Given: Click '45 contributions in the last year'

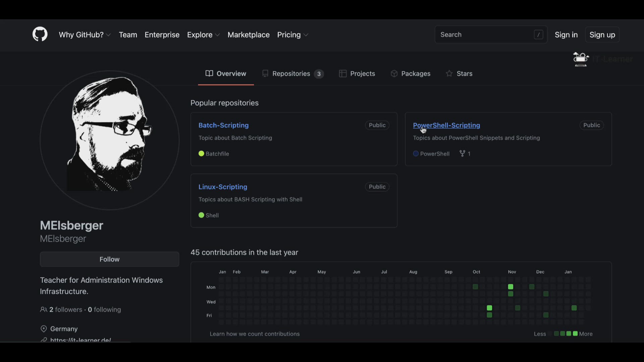Looking at the screenshot, I should tap(244, 252).
